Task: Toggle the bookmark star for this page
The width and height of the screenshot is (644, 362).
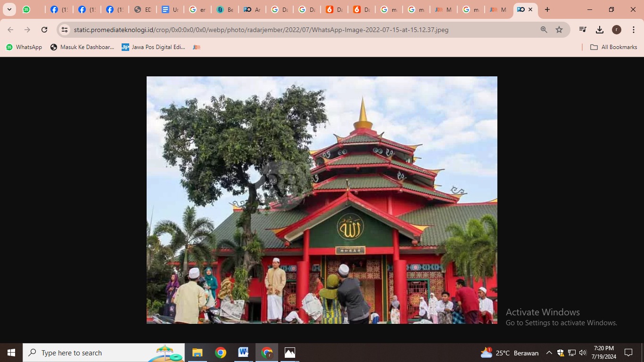Action: tap(559, 29)
